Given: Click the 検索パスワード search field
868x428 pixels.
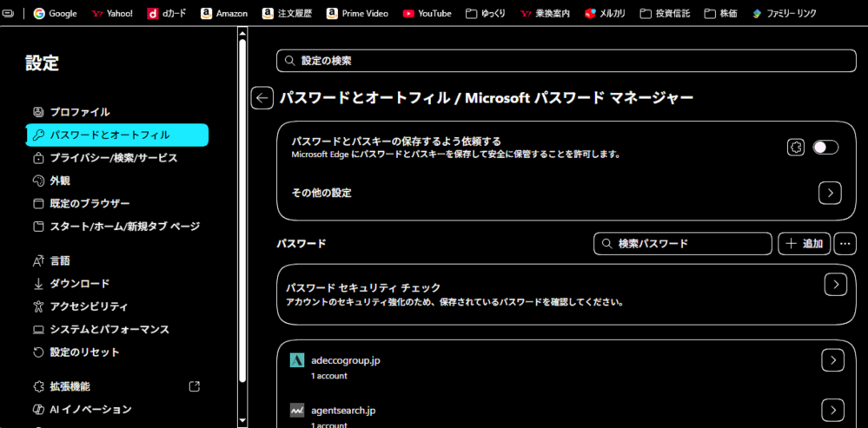Looking at the screenshot, I should pyautogui.click(x=683, y=243).
